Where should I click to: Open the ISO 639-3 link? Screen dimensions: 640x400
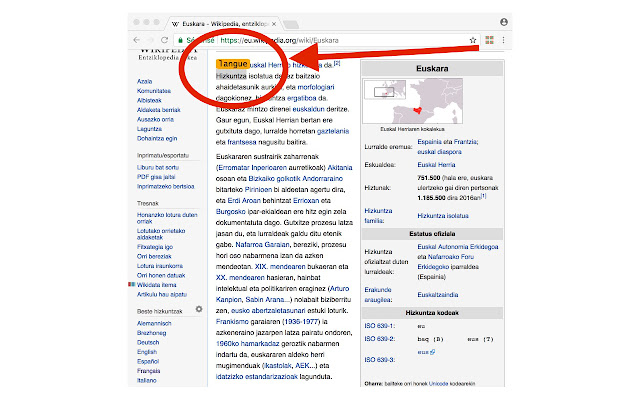point(379,360)
